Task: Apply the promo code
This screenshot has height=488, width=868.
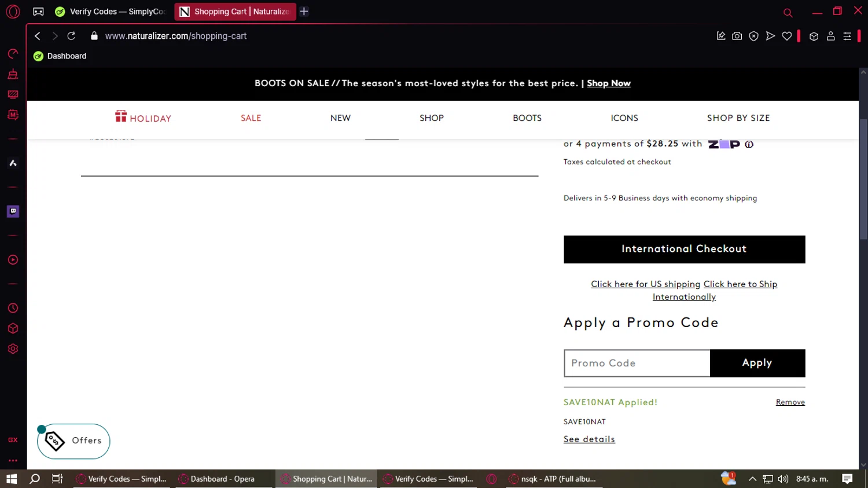Action: 757,363
